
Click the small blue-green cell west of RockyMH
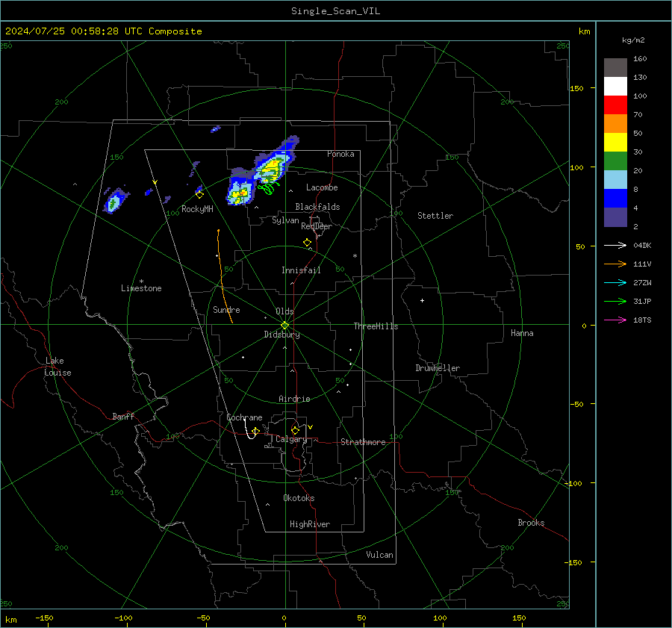tap(115, 201)
